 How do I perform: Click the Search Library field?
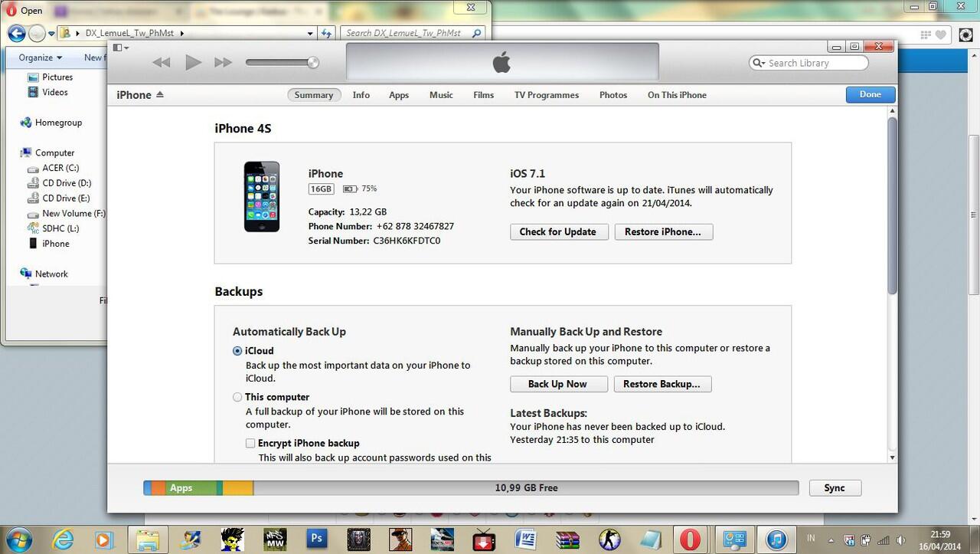click(x=808, y=63)
